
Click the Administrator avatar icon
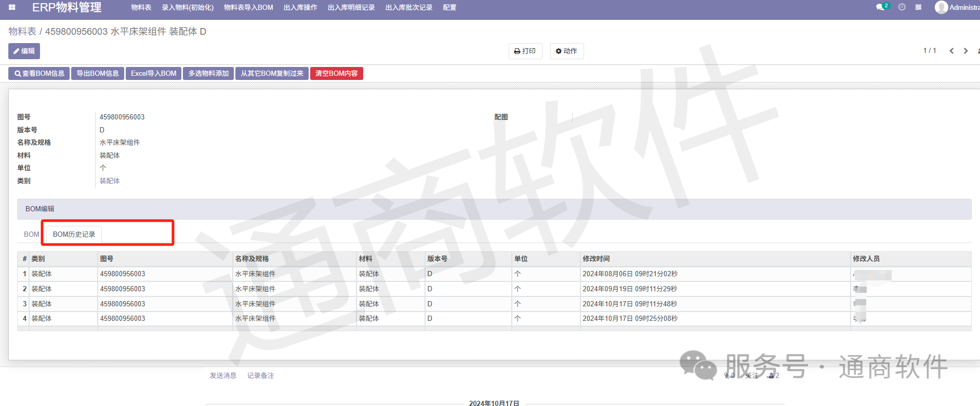click(x=941, y=7)
